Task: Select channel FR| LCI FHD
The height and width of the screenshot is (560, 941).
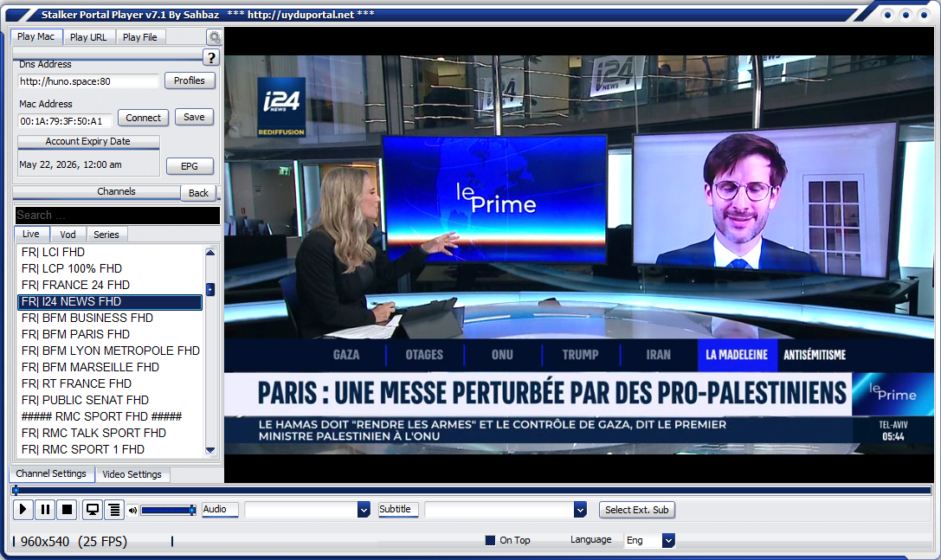Action: click(x=110, y=252)
